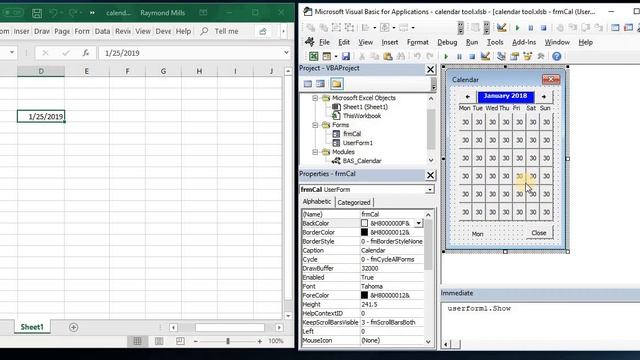Click the Height property value 241.5

tap(392, 304)
